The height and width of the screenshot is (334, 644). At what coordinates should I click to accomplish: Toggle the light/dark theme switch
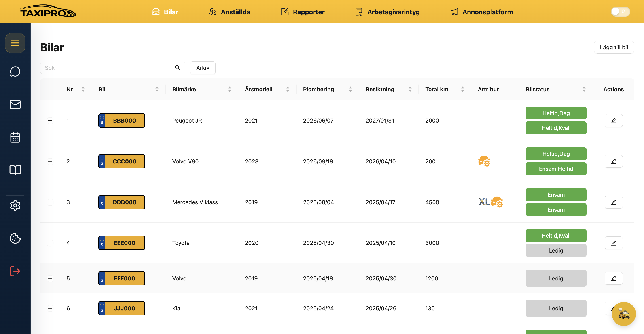(620, 11)
